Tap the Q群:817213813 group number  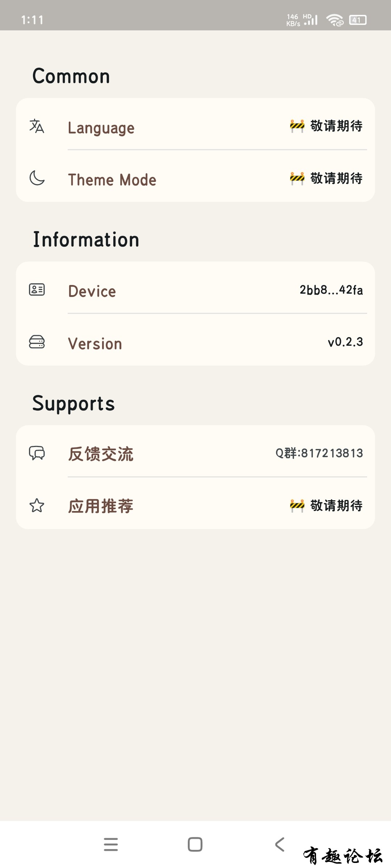click(x=319, y=453)
